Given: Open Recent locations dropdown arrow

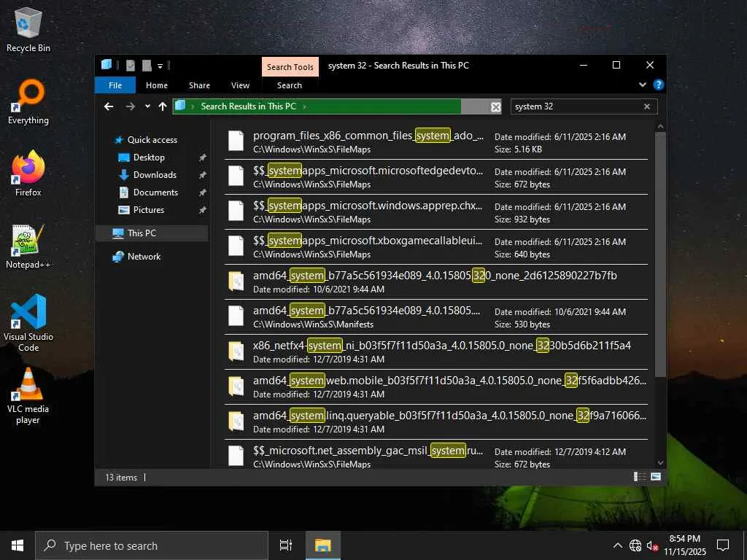Looking at the screenshot, I should (147, 106).
